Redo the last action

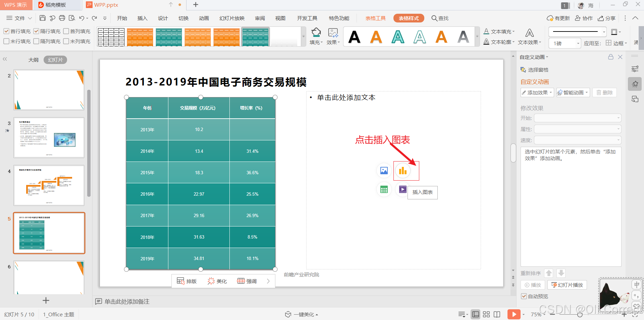click(95, 18)
